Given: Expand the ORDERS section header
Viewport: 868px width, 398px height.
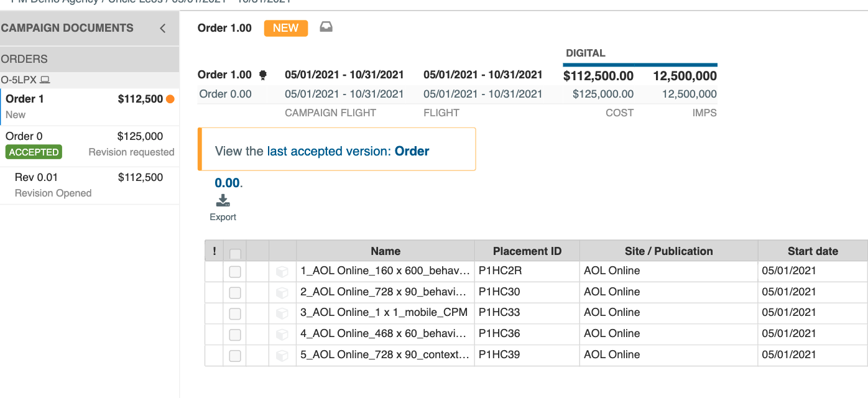Looking at the screenshot, I should 23,59.
